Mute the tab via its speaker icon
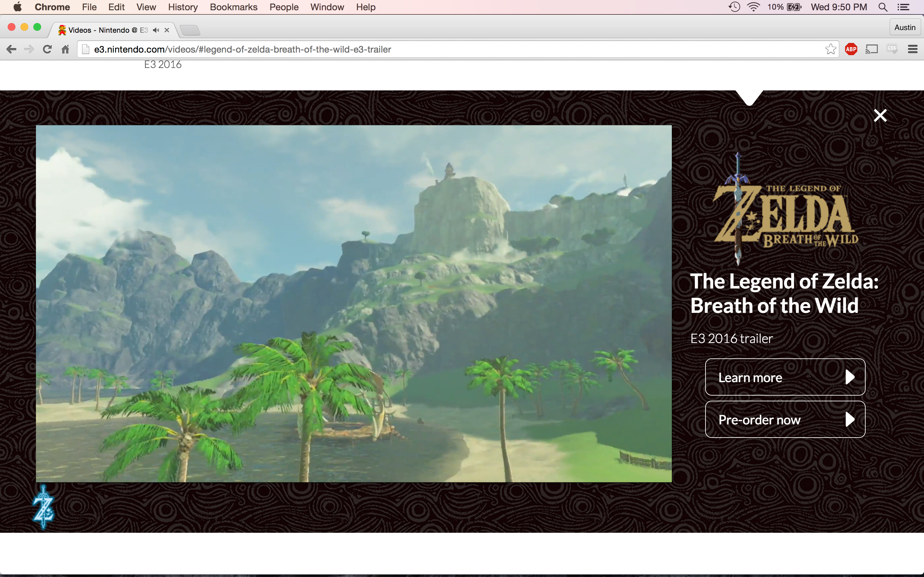 (x=156, y=30)
